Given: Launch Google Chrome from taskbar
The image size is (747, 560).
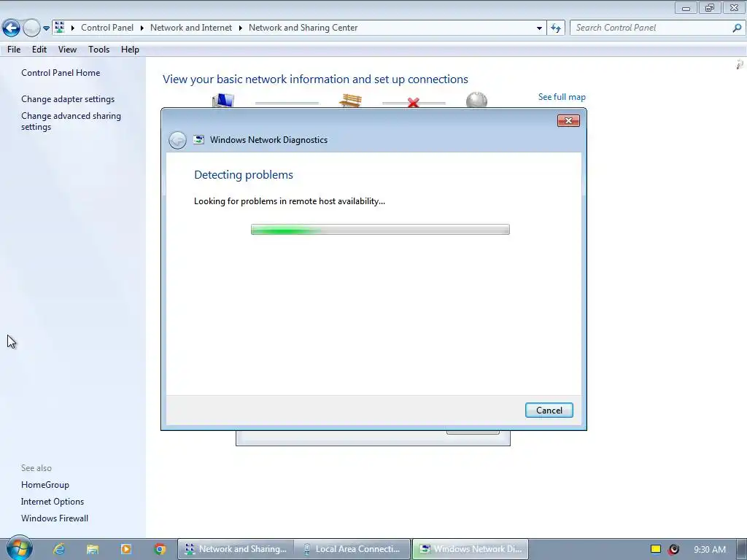Looking at the screenshot, I should pyautogui.click(x=160, y=549).
